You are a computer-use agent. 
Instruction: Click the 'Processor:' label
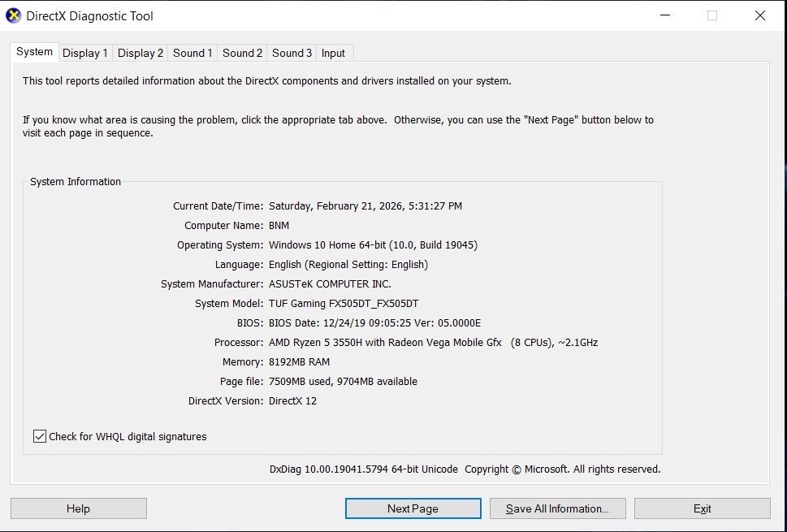pos(239,343)
